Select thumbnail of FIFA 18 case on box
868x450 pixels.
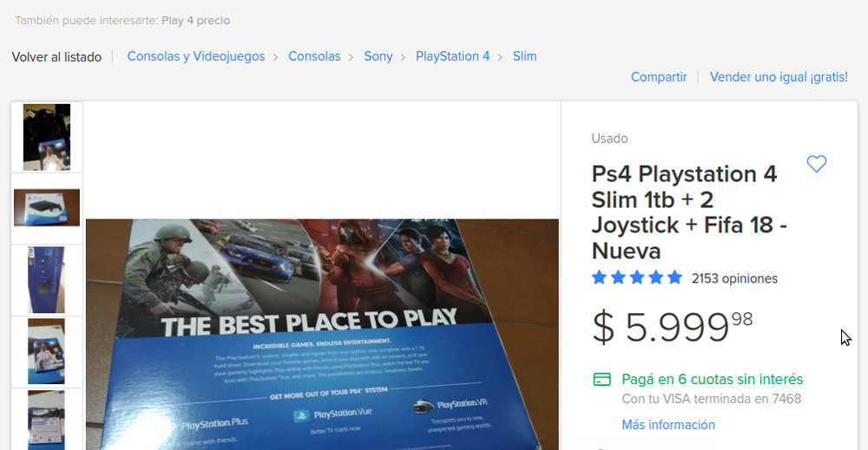[x=47, y=351]
